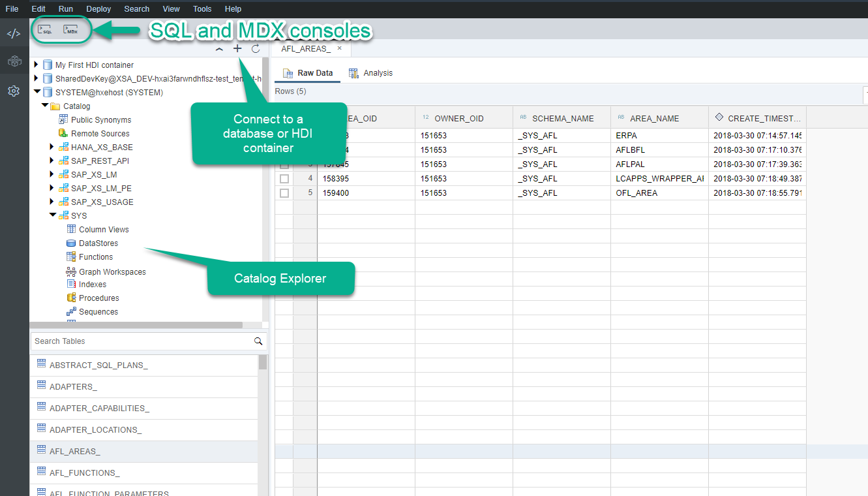This screenshot has height=496, width=868.
Task: Click the Analysis tab chart icon
Action: [x=353, y=73]
